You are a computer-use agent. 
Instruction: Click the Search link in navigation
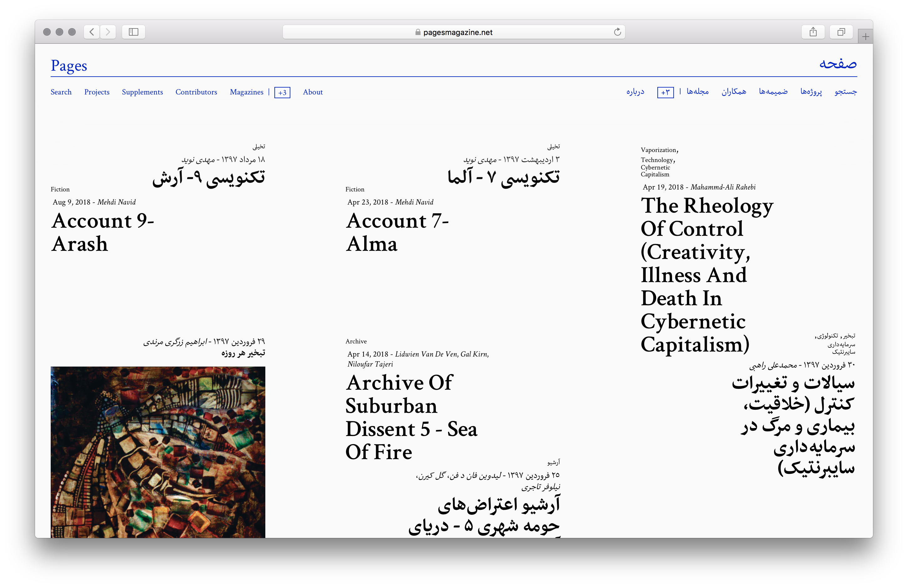[61, 92]
